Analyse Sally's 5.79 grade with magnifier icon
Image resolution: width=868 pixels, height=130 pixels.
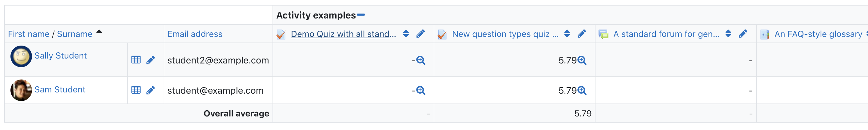(582, 60)
